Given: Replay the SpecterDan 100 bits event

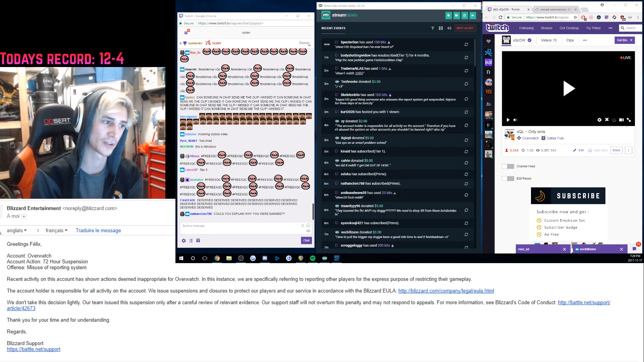Looking at the screenshot, I should [x=466, y=44].
